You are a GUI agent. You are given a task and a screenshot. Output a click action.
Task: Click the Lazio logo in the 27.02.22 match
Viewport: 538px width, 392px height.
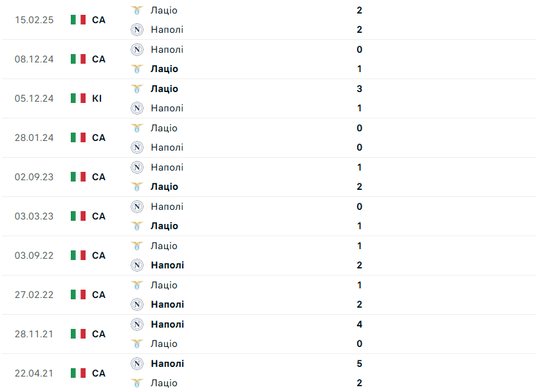click(x=136, y=285)
